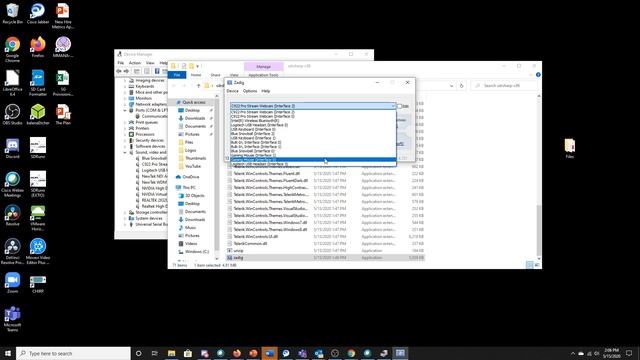This screenshot has height=360, width=640.
Task: Open the Recycle Bin desktop icon
Action: (12, 13)
